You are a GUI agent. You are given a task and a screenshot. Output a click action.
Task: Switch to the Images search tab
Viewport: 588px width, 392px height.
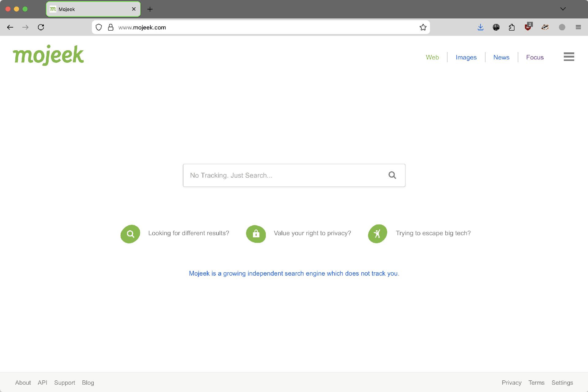[466, 57]
